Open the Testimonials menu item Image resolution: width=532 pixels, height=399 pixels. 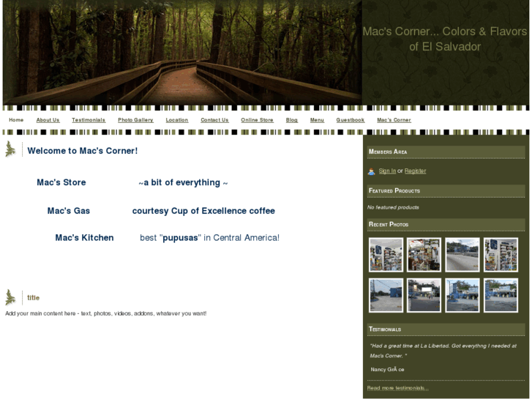(x=89, y=120)
